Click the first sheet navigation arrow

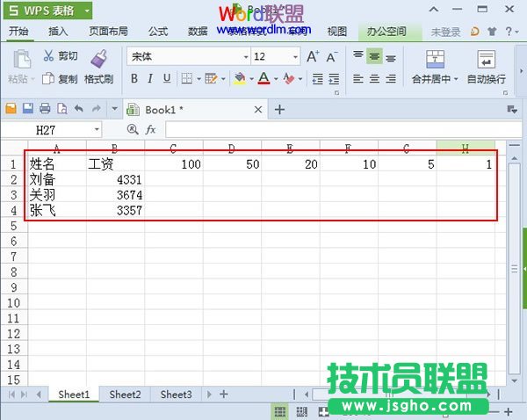tap(11, 395)
